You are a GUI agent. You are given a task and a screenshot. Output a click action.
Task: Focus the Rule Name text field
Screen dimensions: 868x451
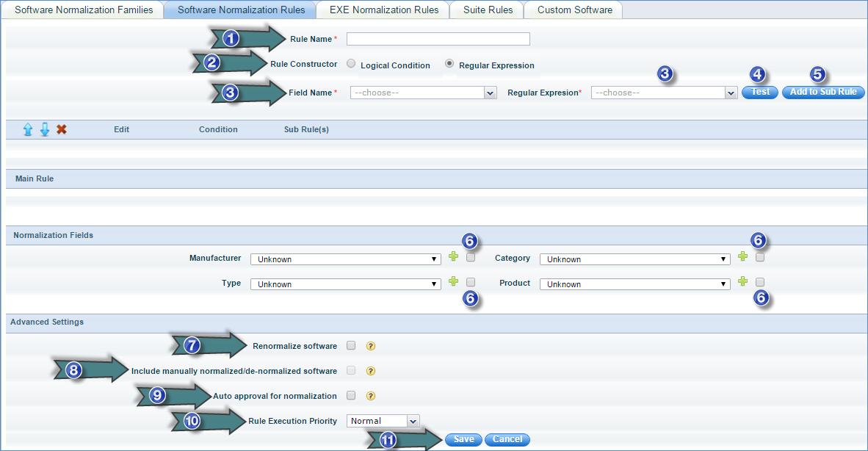coord(438,39)
